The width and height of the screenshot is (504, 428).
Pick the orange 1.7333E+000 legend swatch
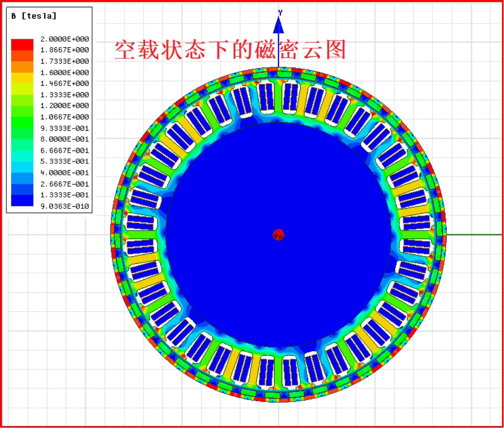coord(22,66)
